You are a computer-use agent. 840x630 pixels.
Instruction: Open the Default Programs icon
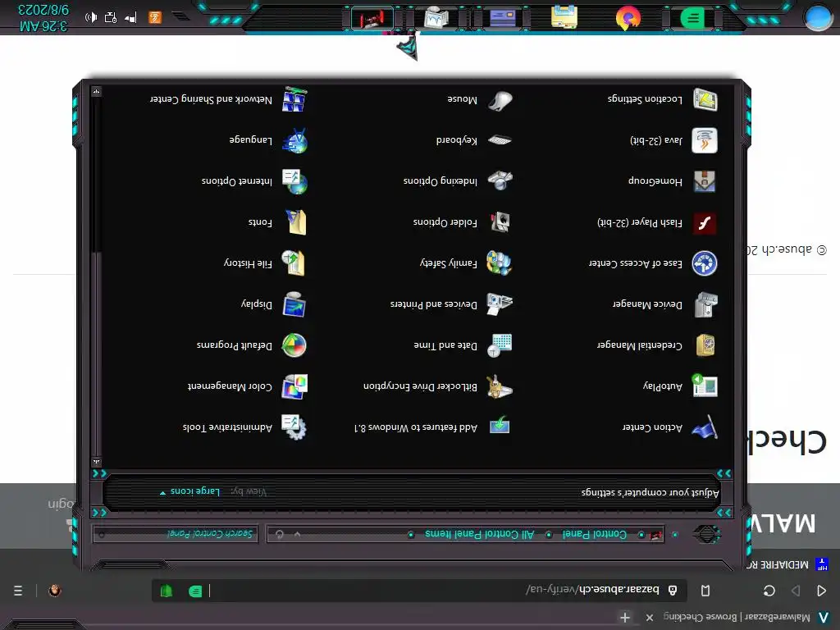294,345
